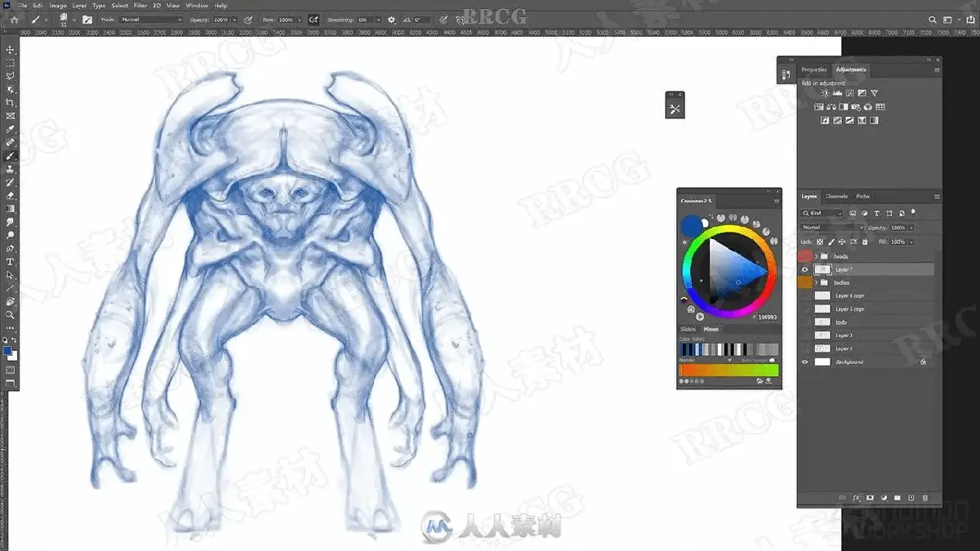Toggle lock transparent pixels
Viewport: 980px width, 551px height.
(822, 242)
